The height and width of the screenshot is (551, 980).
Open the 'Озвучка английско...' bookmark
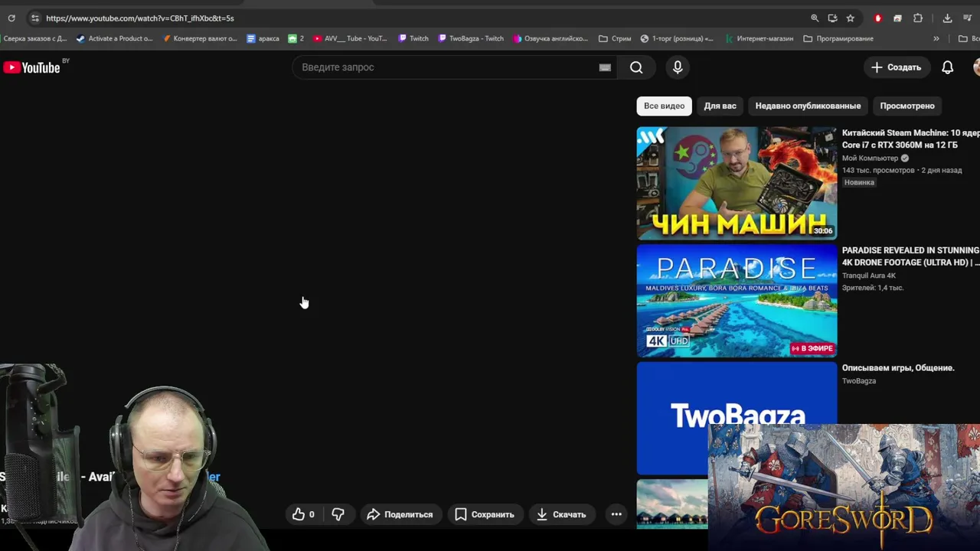(550, 38)
